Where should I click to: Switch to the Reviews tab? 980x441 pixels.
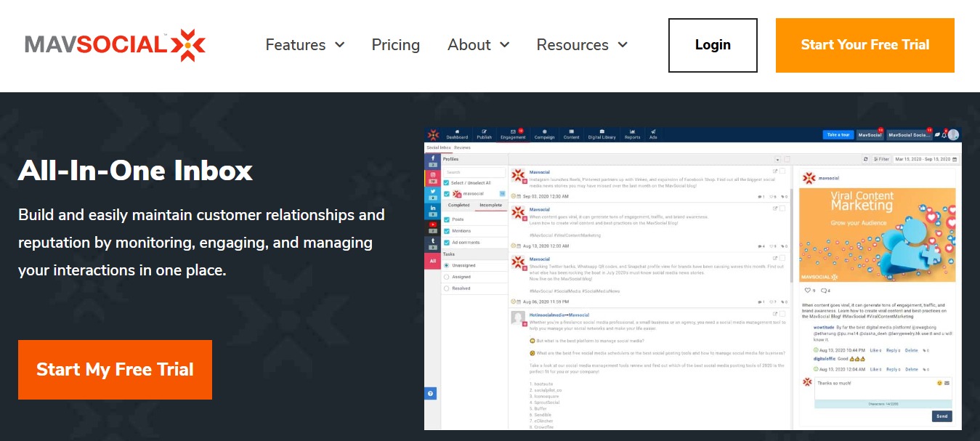tap(462, 147)
